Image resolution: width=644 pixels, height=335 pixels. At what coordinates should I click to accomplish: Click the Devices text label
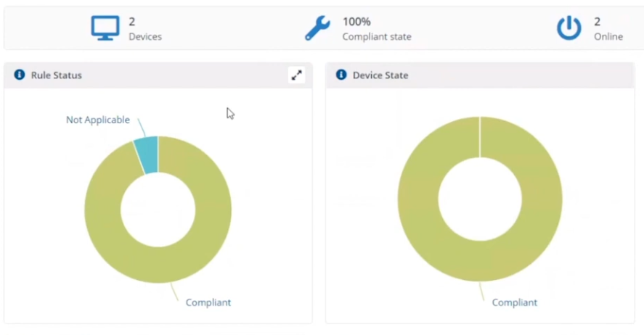145,36
